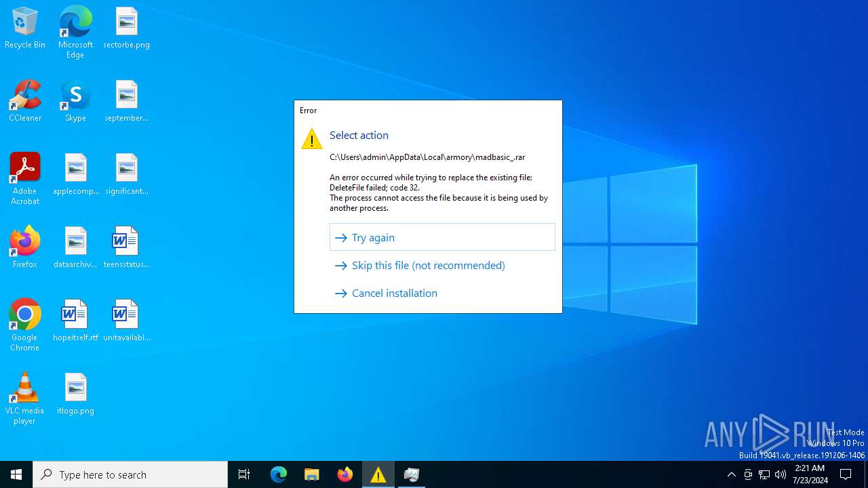Screen dimensions: 868x488
Task: Open the Windows Start menu
Action: [16, 474]
